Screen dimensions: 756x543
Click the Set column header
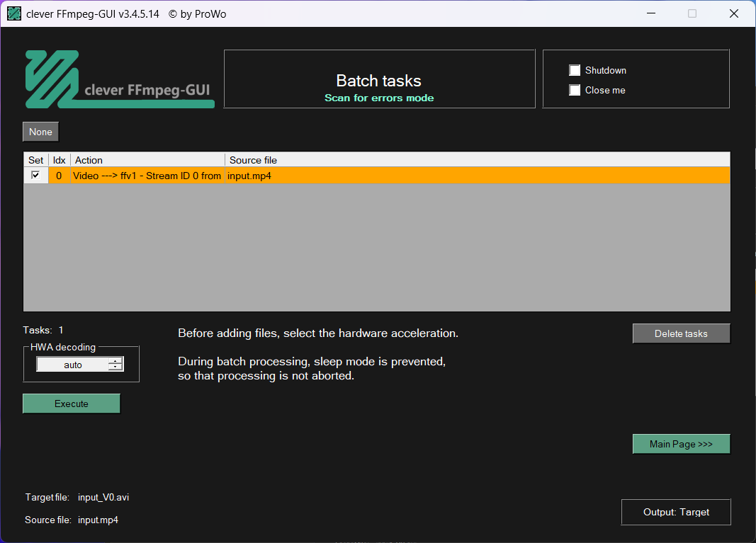(x=35, y=160)
